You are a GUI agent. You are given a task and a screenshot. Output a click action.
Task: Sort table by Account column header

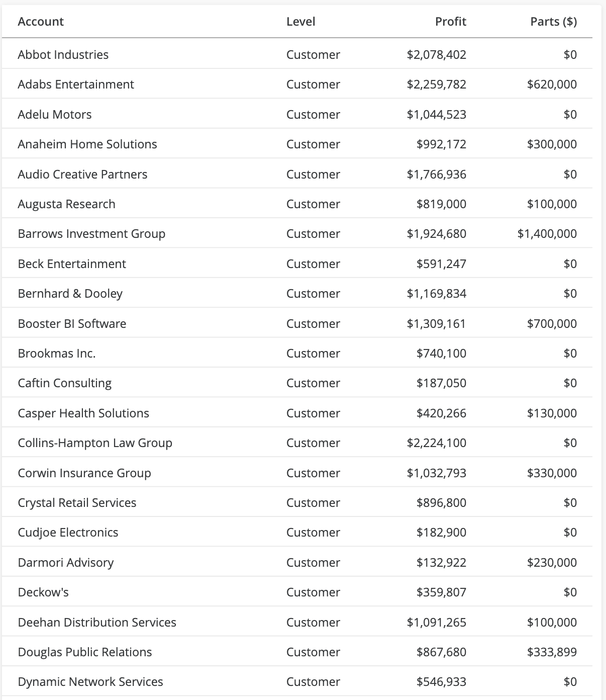pos(41,22)
